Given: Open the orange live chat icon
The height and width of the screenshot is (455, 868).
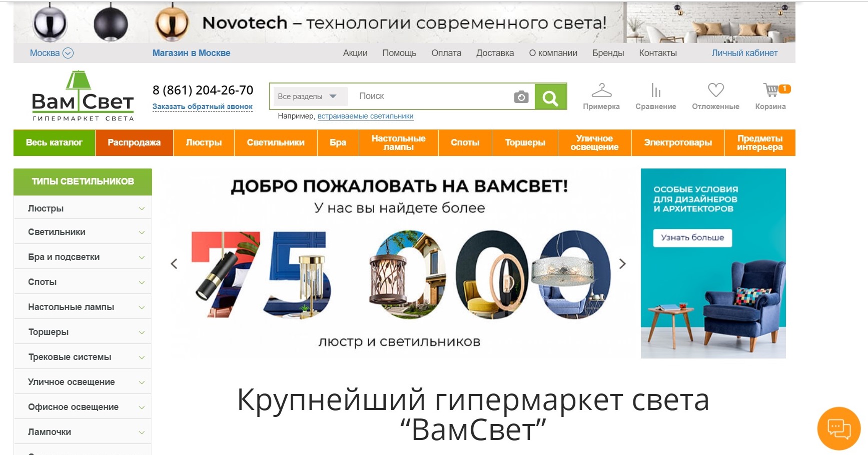Looking at the screenshot, I should [x=839, y=428].
